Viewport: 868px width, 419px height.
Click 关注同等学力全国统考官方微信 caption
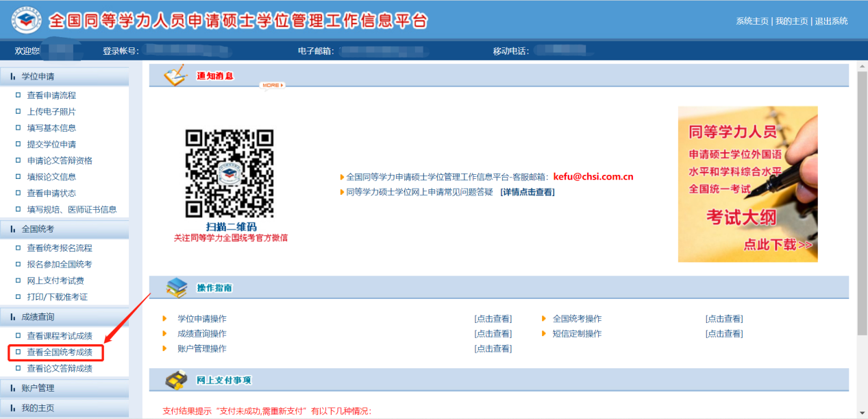coord(231,238)
